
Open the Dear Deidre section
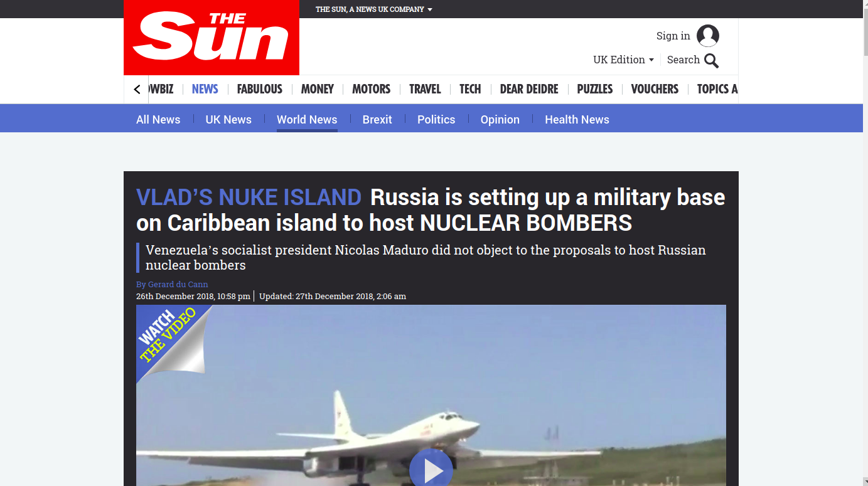tap(529, 89)
